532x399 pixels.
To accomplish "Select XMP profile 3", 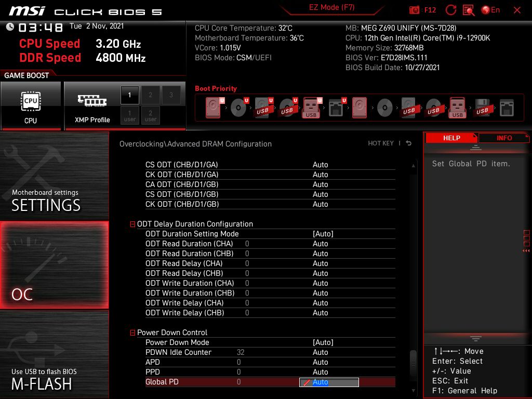I will pos(171,95).
